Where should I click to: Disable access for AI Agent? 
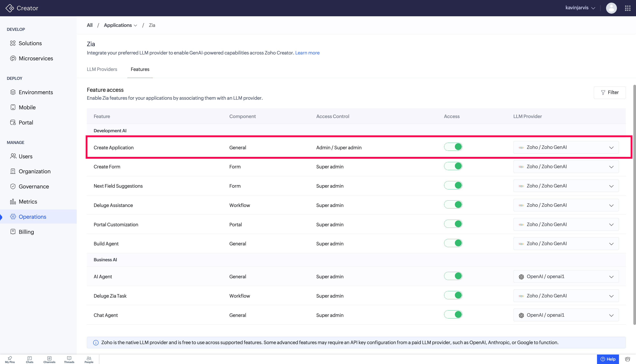(x=453, y=276)
